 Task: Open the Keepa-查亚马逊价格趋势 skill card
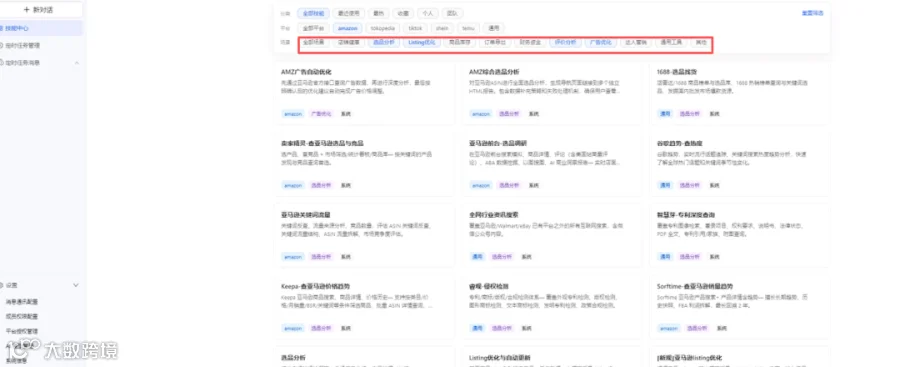click(364, 307)
